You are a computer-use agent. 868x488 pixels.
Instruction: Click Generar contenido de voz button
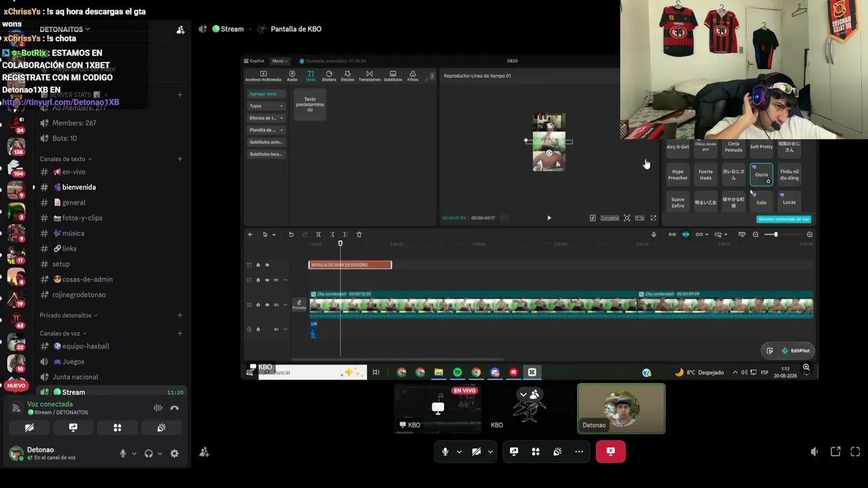click(784, 219)
